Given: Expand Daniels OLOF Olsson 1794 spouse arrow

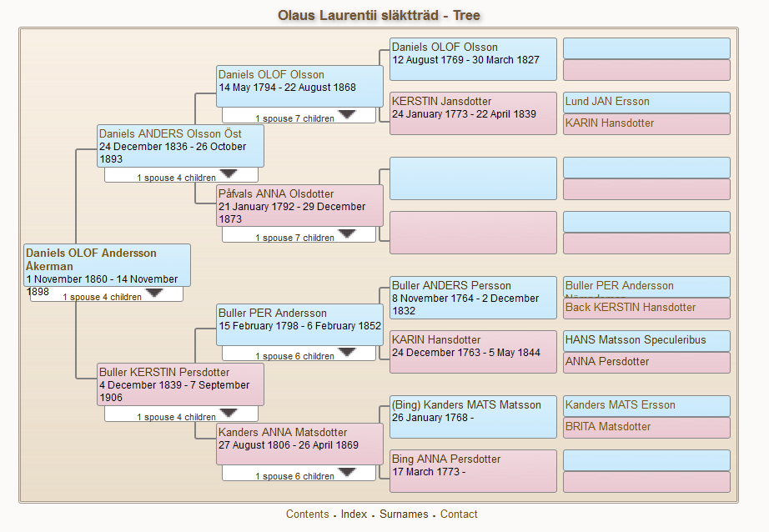Looking at the screenshot, I should 346,114.
